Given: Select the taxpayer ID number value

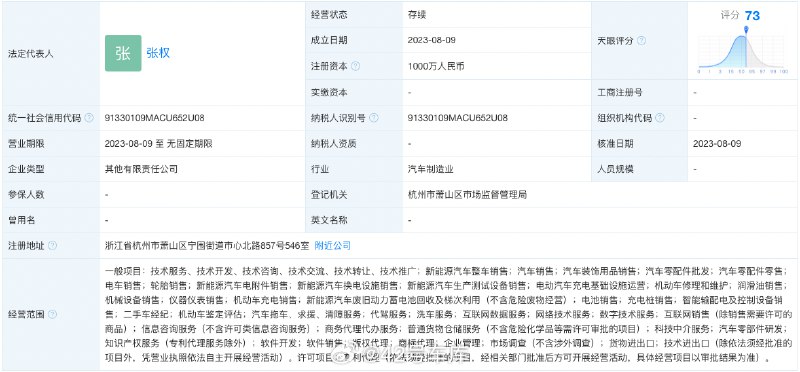Looking at the screenshot, I should [x=458, y=118].
